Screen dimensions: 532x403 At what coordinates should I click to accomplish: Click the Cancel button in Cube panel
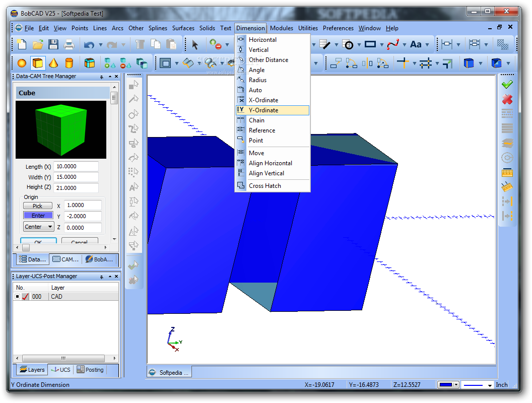tap(80, 241)
